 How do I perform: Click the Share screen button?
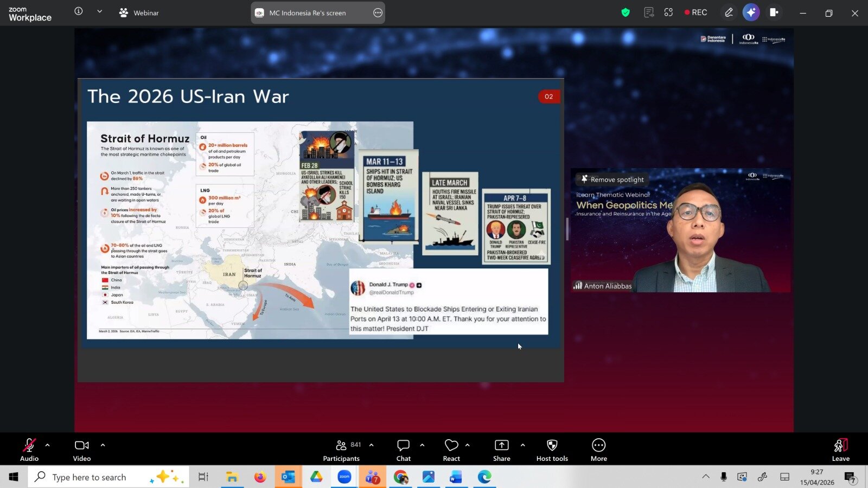[x=502, y=450]
